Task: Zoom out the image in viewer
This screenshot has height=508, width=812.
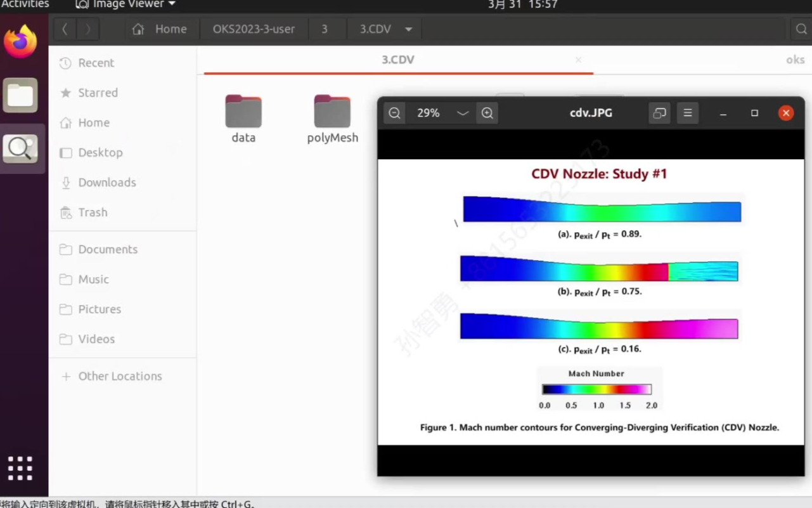Action: click(x=394, y=113)
